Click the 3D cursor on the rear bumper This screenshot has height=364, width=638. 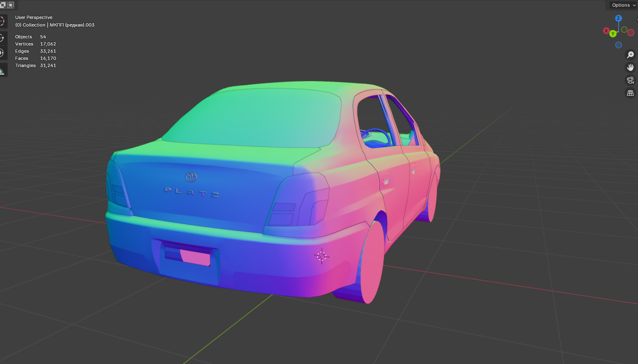[322, 256]
